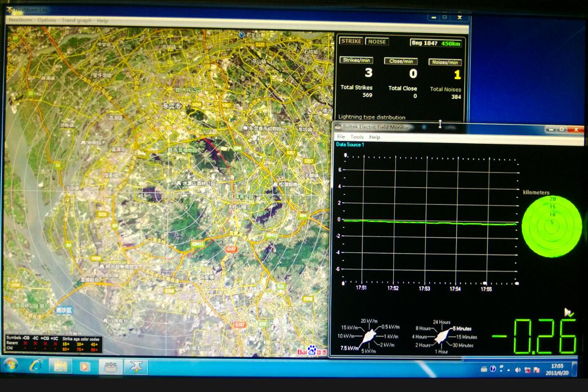Click the Total Strikes value 569

[367, 95]
